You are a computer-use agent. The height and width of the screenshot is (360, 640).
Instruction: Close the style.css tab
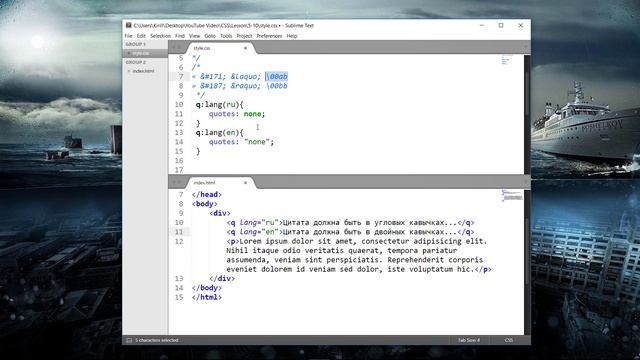pyautogui.click(x=245, y=48)
